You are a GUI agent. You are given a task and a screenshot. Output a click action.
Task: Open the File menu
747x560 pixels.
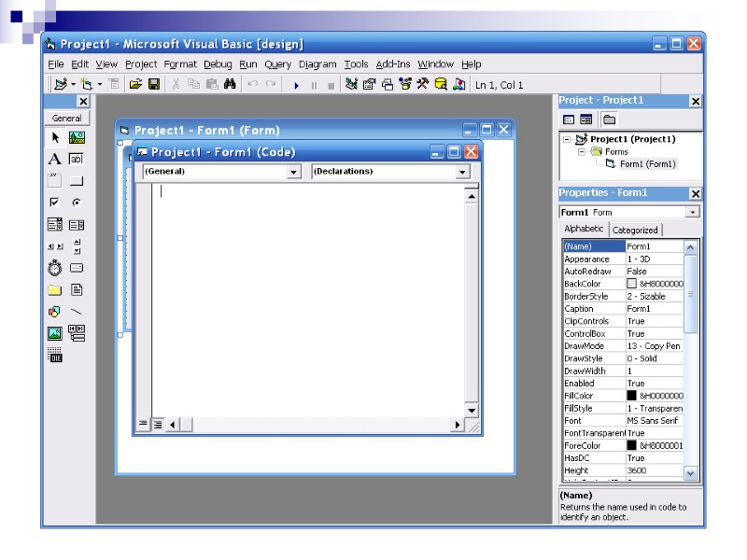tap(56, 63)
